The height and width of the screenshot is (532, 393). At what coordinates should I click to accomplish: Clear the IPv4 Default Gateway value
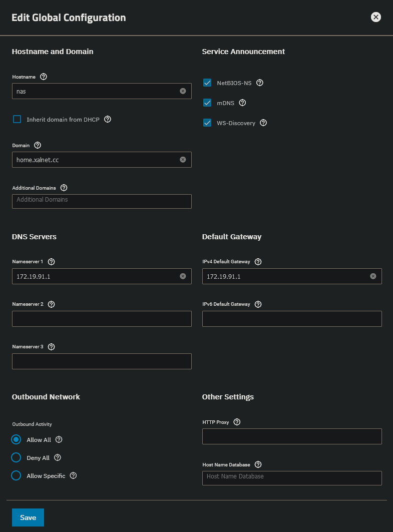373,276
